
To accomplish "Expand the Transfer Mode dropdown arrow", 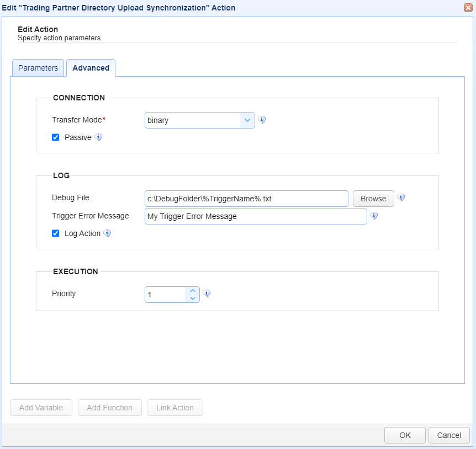I will pyautogui.click(x=247, y=120).
